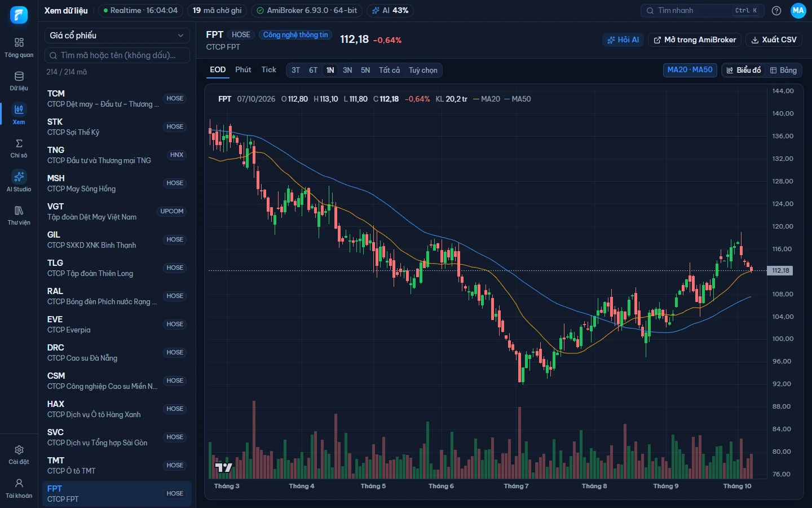Click the TradingView logo on the chart

pos(224,467)
